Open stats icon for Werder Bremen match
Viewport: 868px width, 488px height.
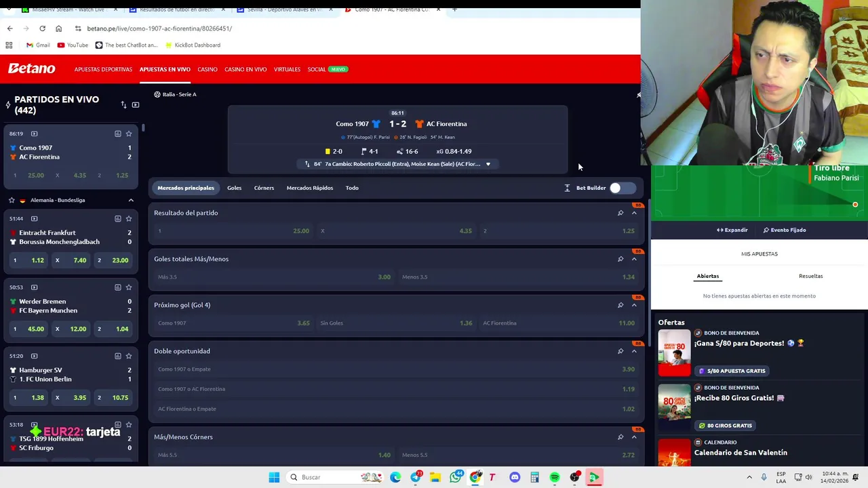(x=118, y=287)
